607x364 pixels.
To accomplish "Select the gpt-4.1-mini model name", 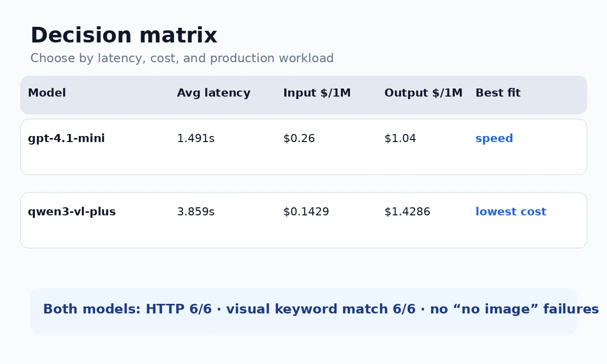I will (x=66, y=139).
